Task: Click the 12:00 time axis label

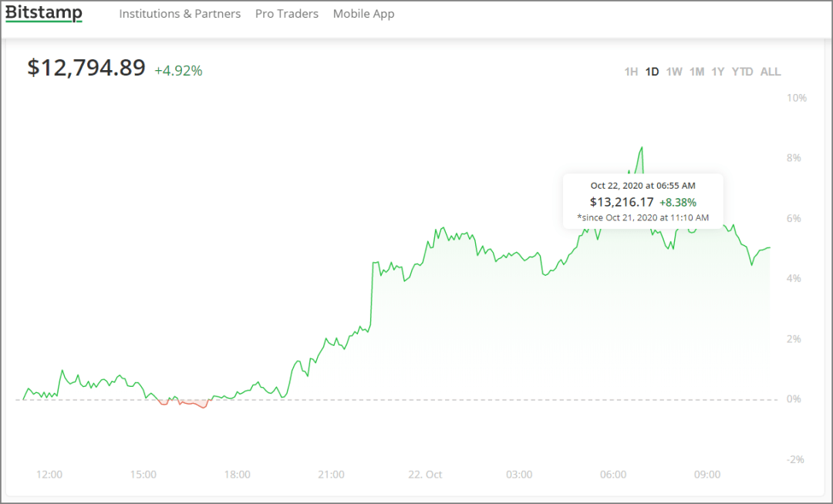Action: click(49, 474)
